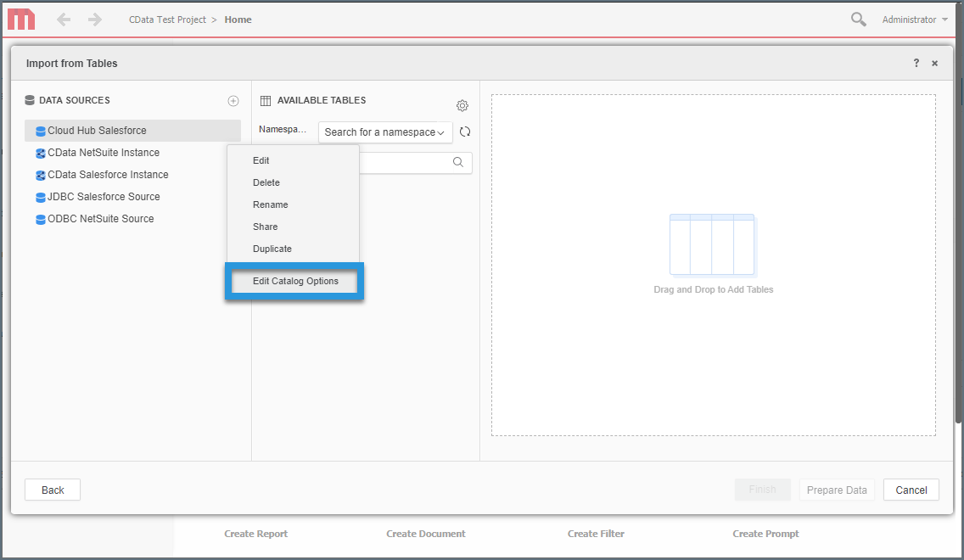964x560 pixels.
Task: Open search using the magnifier icon
Action: click(x=858, y=19)
